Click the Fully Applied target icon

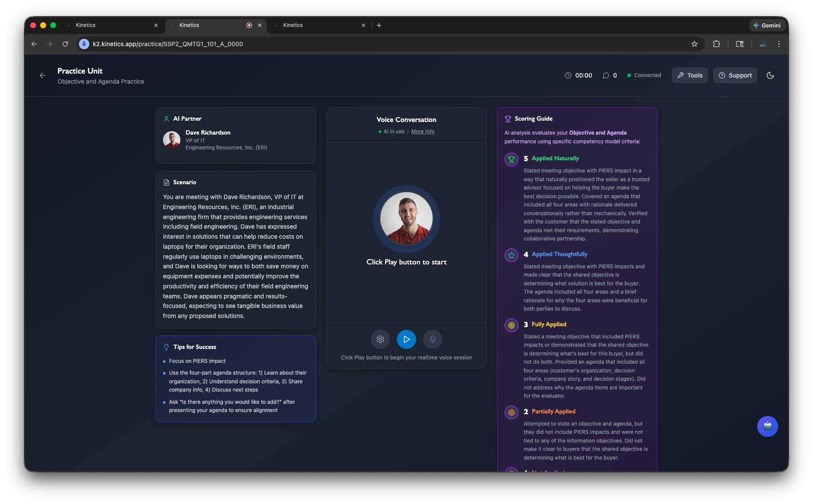point(512,325)
